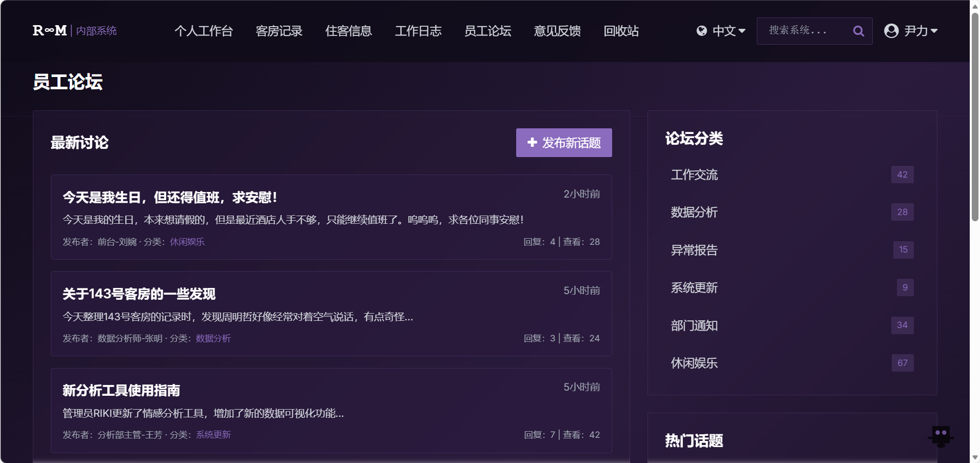Screen dimensions: 980x463
Task: Click the 意见反馈 nav icon
Action: [557, 31]
